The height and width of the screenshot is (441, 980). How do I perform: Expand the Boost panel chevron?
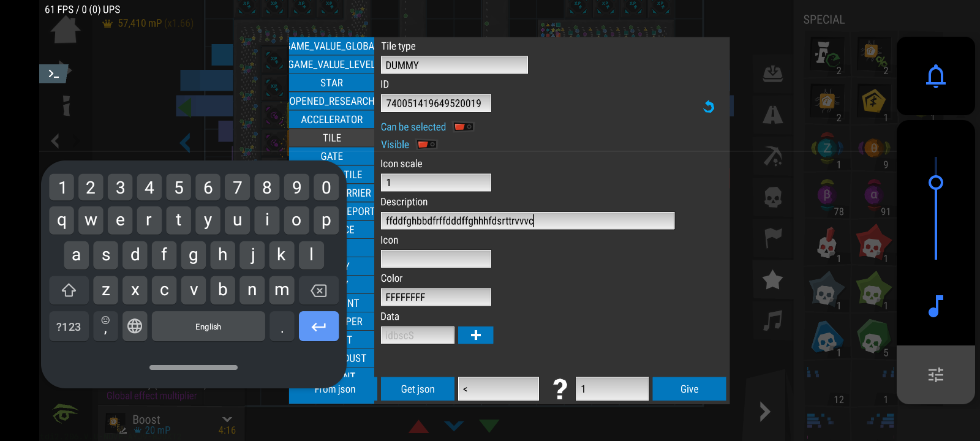point(227,420)
